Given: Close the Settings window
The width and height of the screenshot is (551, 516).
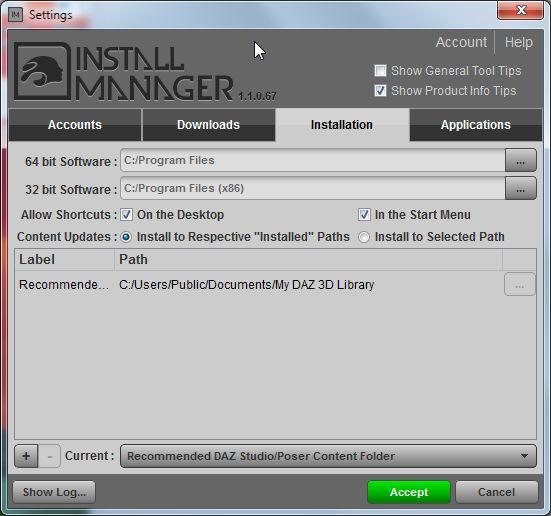Looking at the screenshot, I should click(x=520, y=10).
